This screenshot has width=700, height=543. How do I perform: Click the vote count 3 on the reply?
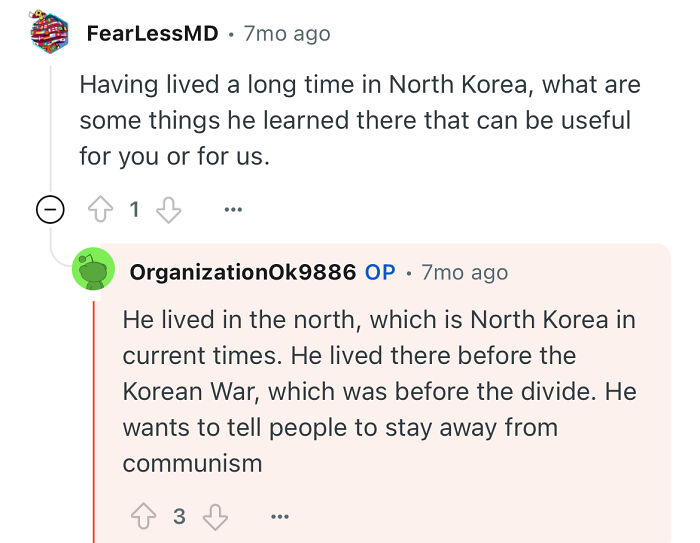(x=179, y=516)
